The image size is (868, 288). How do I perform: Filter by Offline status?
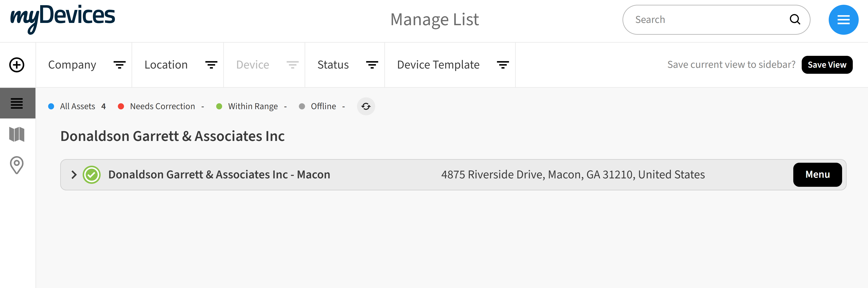point(323,106)
